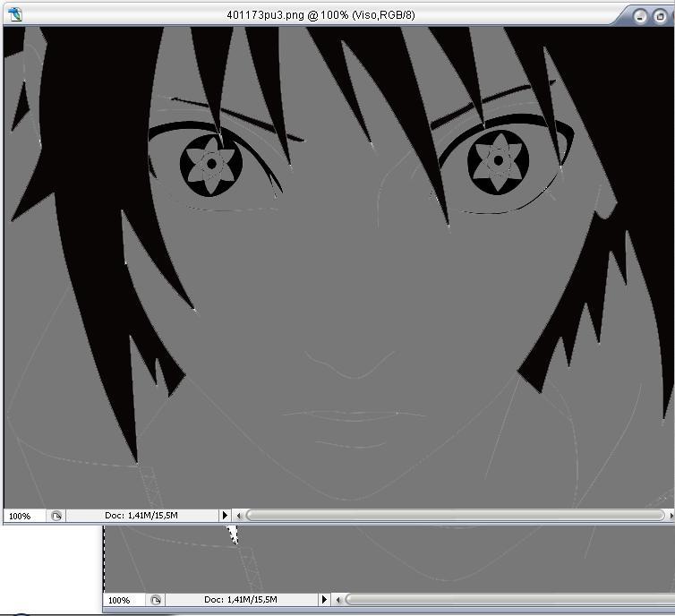Click the status bar file icon in front window
675x616 pixels.
pos(56,516)
